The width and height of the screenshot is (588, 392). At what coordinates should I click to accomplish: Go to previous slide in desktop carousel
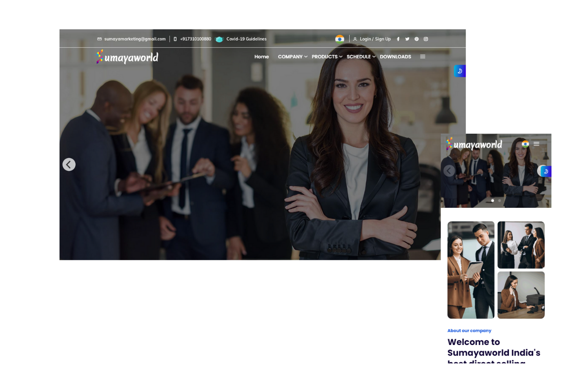69,165
